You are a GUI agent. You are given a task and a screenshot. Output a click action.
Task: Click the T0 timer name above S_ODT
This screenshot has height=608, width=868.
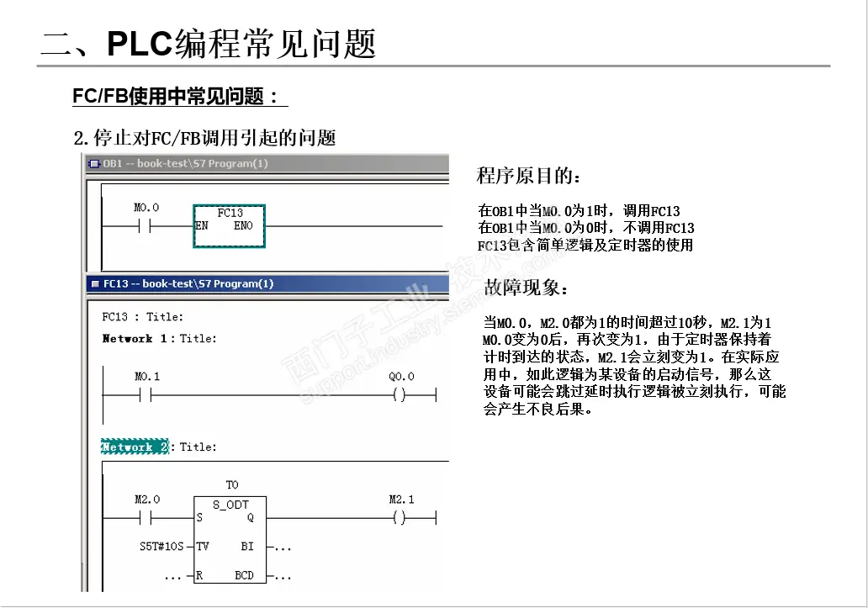(x=232, y=485)
